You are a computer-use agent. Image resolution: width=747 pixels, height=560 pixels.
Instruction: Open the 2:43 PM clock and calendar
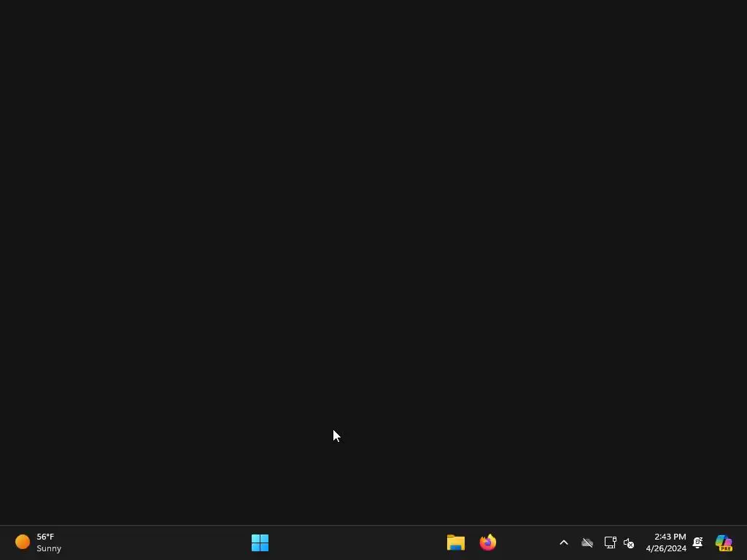click(x=666, y=542)
